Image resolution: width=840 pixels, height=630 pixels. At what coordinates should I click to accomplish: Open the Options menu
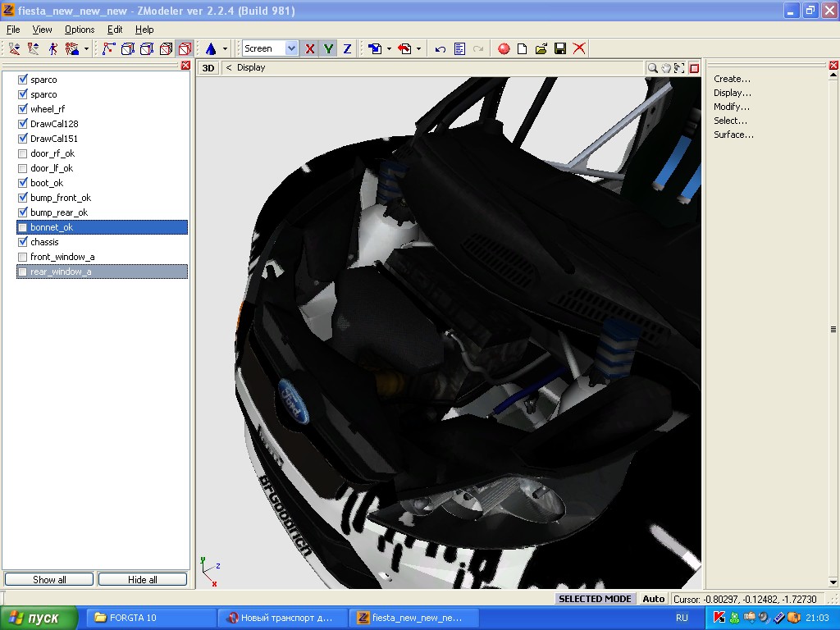click(80, 30)
